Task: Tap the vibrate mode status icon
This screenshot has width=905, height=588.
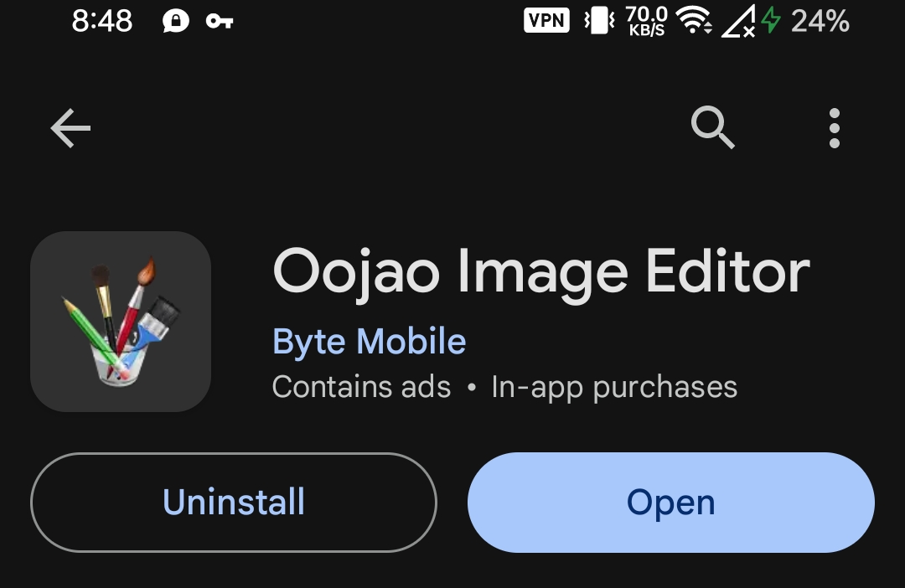Action: click(x=599, y=21)
